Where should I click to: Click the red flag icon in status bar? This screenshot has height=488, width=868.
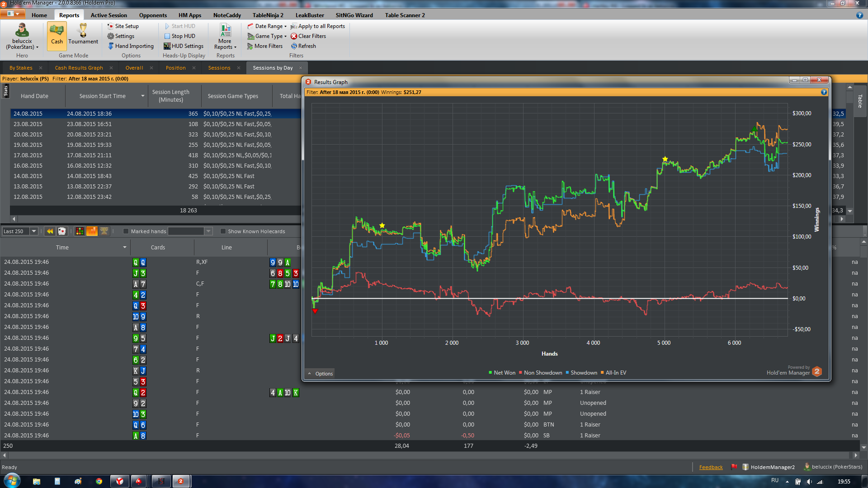(x=734, y=467)
